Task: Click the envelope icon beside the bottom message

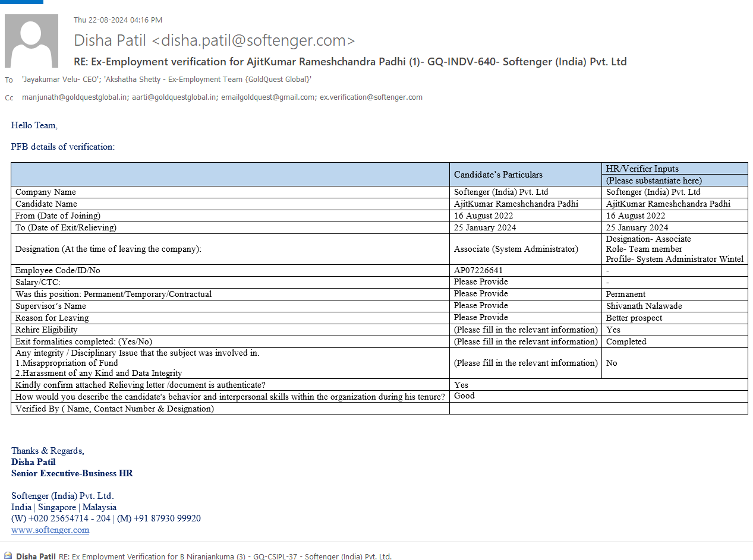Action: tap(8, 556)
